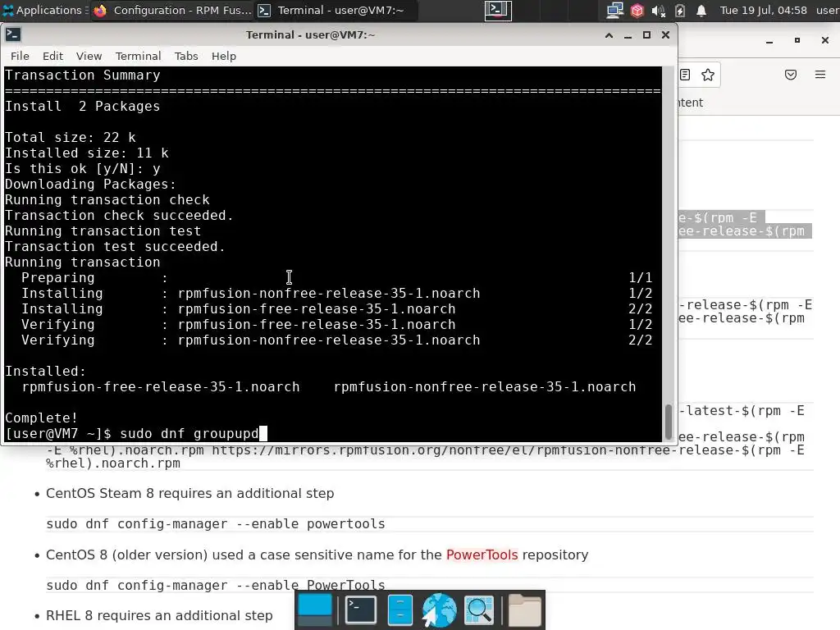Open the home folder icon in dock
Viewport: 840px width, 630px height.
click(x=524, y=610)
